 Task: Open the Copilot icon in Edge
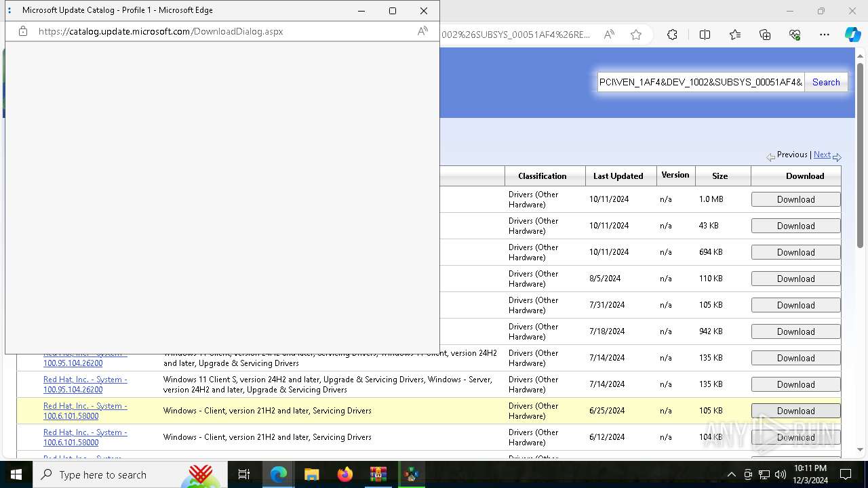click(x=852, y=35)
